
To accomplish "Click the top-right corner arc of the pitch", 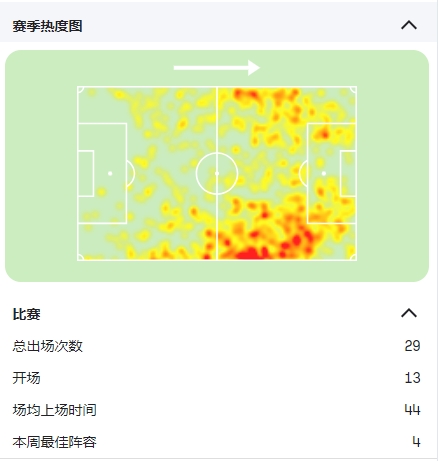I will point(353,90).
